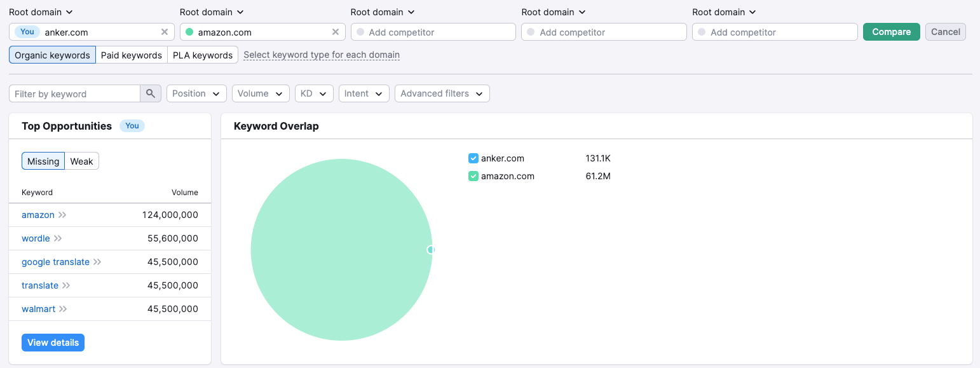The height and width of the screenshot is (368, 980).
Task: Click the keyword filter search icon
Action: (151, 93)
